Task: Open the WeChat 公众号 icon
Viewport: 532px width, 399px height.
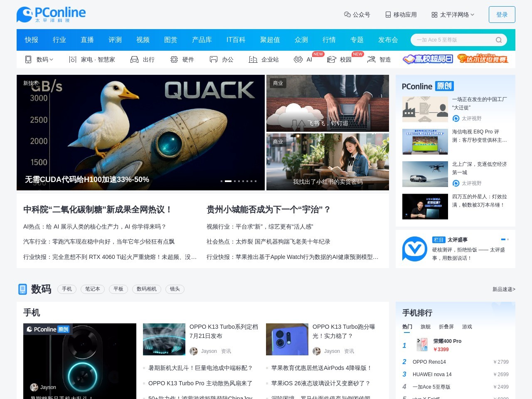Action: 347,15
